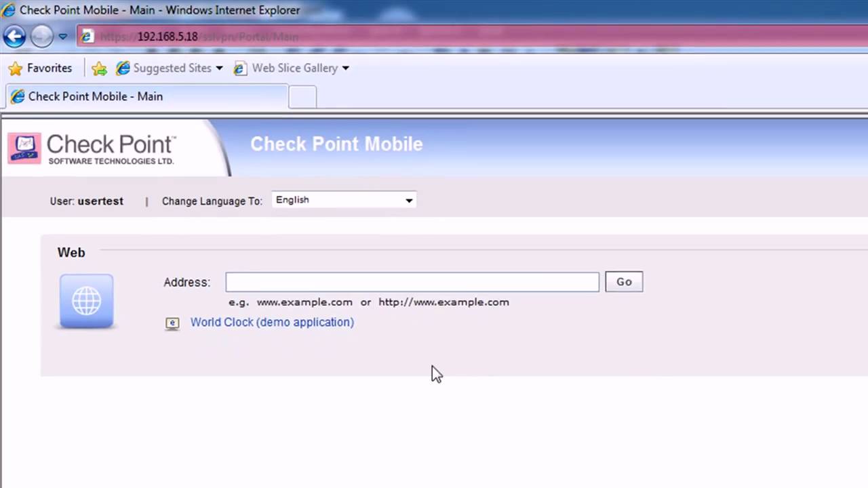Click the Internet Explorer title bar icon
This screenshot has height=488, width=868.
[x=9, y=9]
